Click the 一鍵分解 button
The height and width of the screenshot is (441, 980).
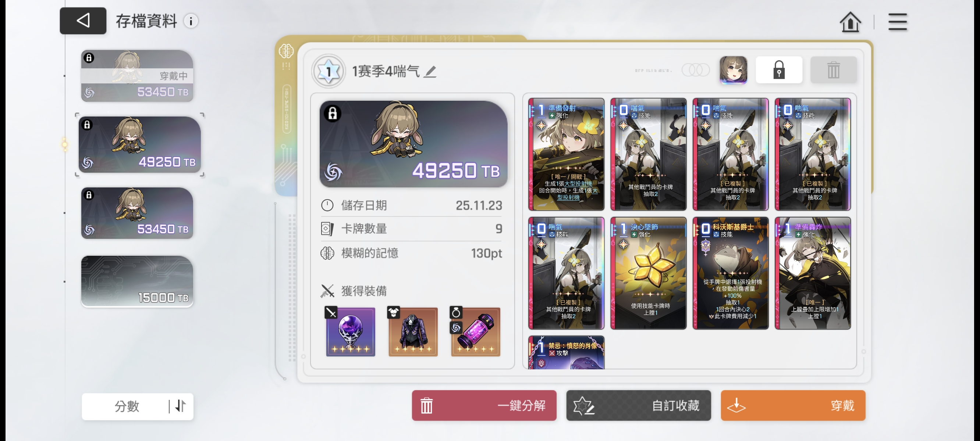484,405
